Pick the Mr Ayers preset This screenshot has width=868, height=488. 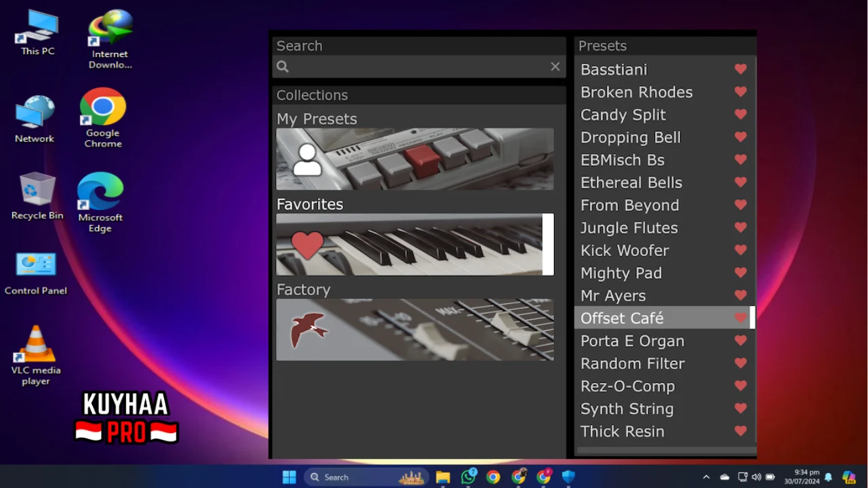coord(613,296)
